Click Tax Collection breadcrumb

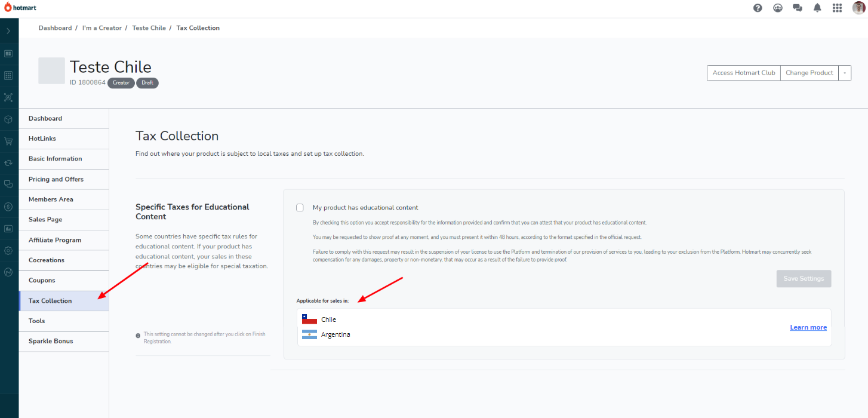198,28
